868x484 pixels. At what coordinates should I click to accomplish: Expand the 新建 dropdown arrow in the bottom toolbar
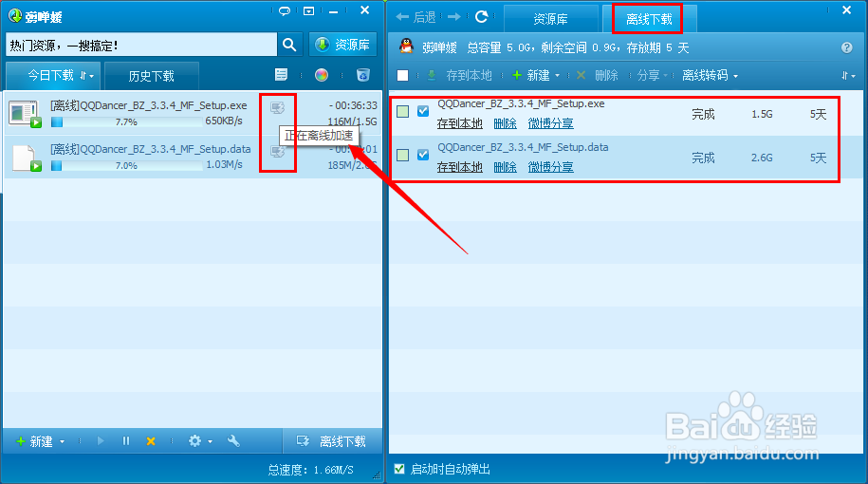pos(62,442)
